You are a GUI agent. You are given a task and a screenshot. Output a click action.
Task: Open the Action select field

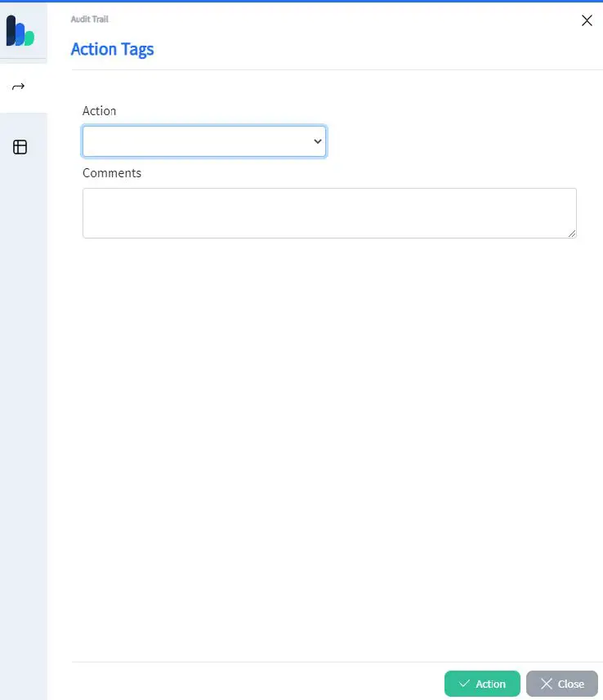196,141
